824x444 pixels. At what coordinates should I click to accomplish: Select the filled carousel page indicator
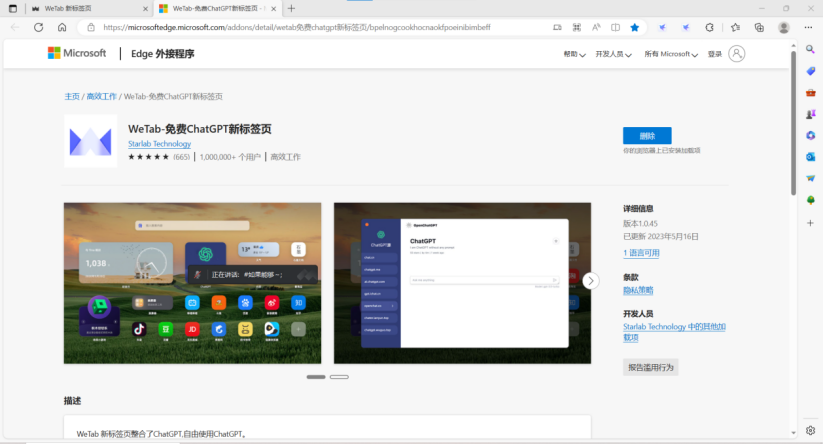pos(316,377)
